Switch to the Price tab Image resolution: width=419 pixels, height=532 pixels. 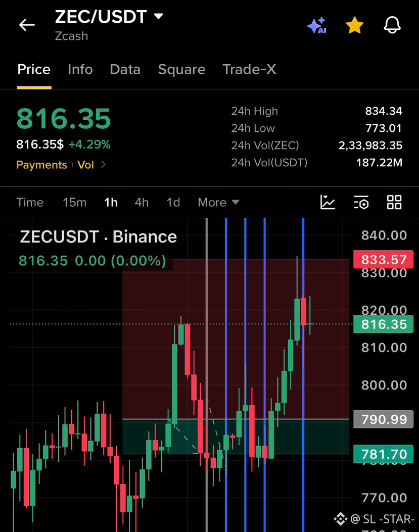click(34, 69)
